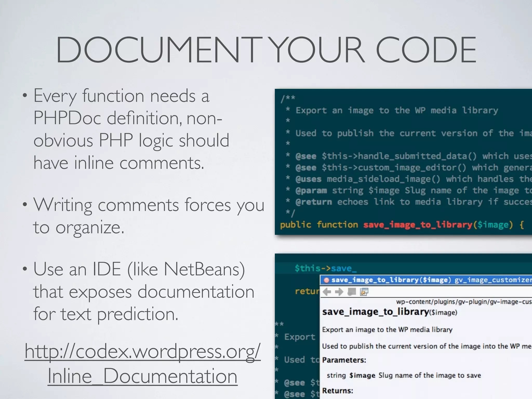Click bullet 'Every function needs a PHPDoc definition'
Image resolution: width=532 pixels, height=399 pixels.
click(131, 129)
